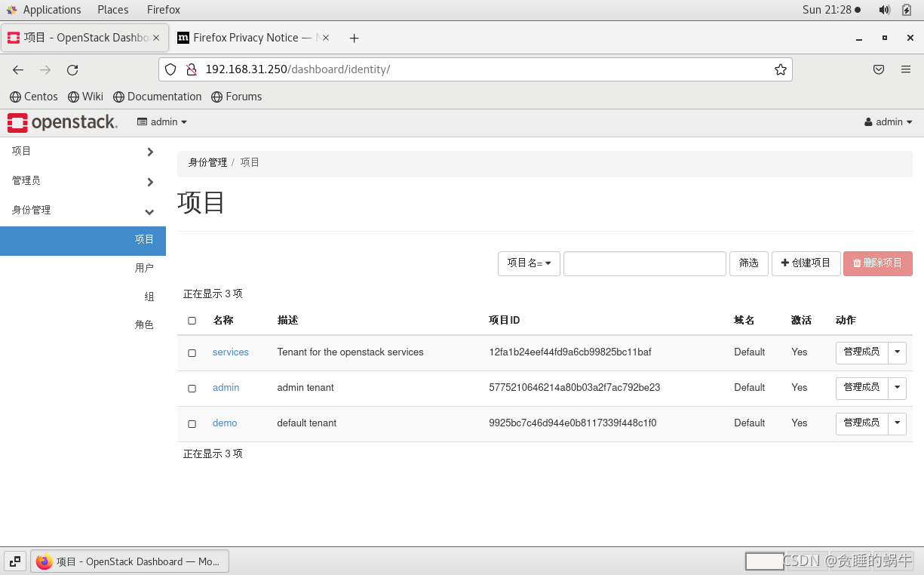Open the dropdown arrow next to admin's 管理成员 button

tap(897, 388)
